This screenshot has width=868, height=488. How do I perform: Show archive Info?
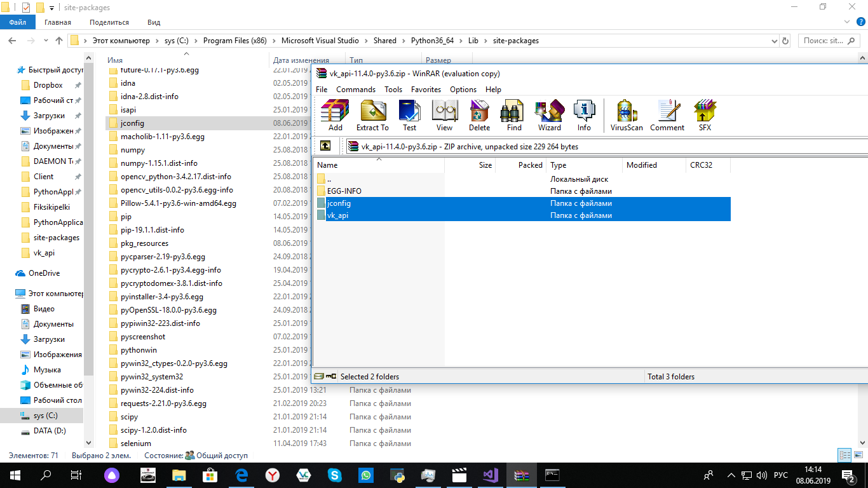[584, 115]
